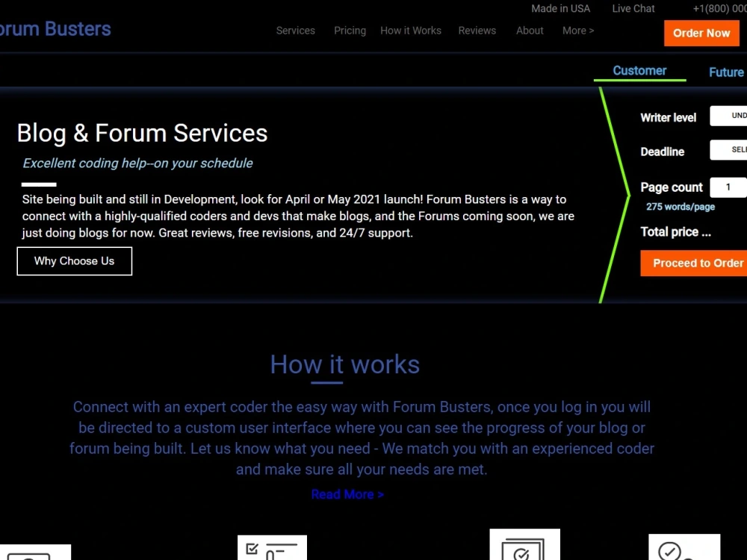Viewport: 747px width, 560px height.
Task: Click the stacked pages checkmark icon
Action: [524, 544]
